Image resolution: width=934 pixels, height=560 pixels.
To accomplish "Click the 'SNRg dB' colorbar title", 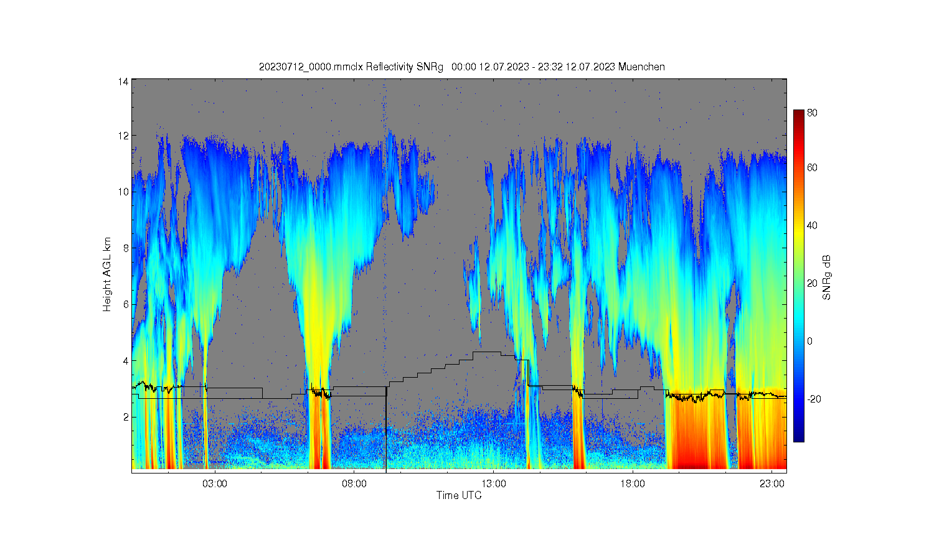I will tap(828, 278).
